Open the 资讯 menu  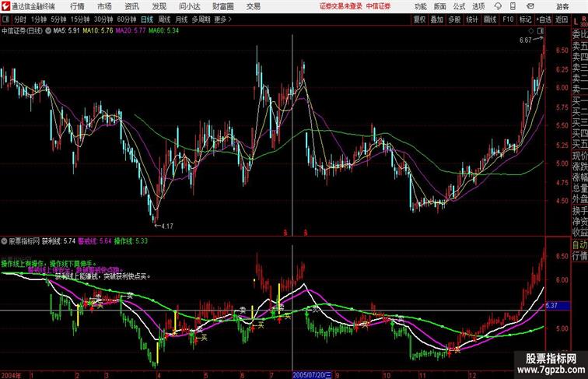(x=131, y=6)
